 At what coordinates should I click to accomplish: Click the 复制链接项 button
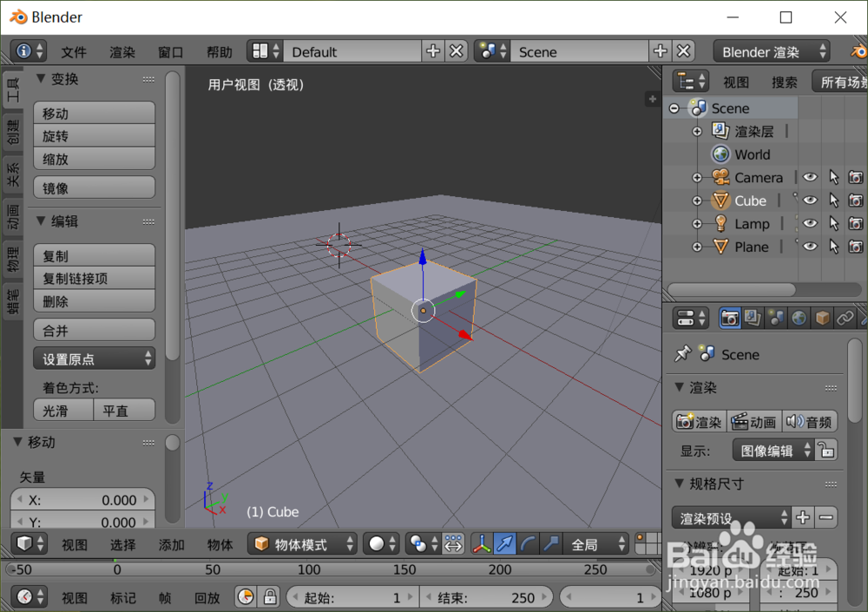94,278
